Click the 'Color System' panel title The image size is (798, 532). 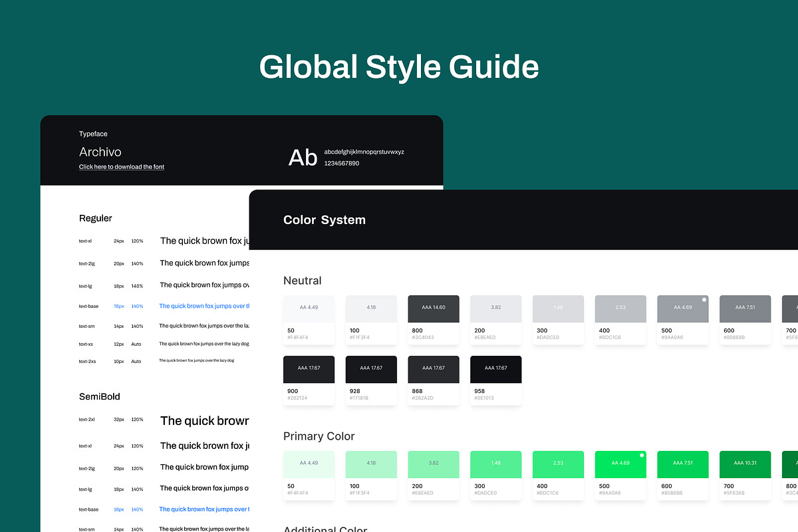325,220
